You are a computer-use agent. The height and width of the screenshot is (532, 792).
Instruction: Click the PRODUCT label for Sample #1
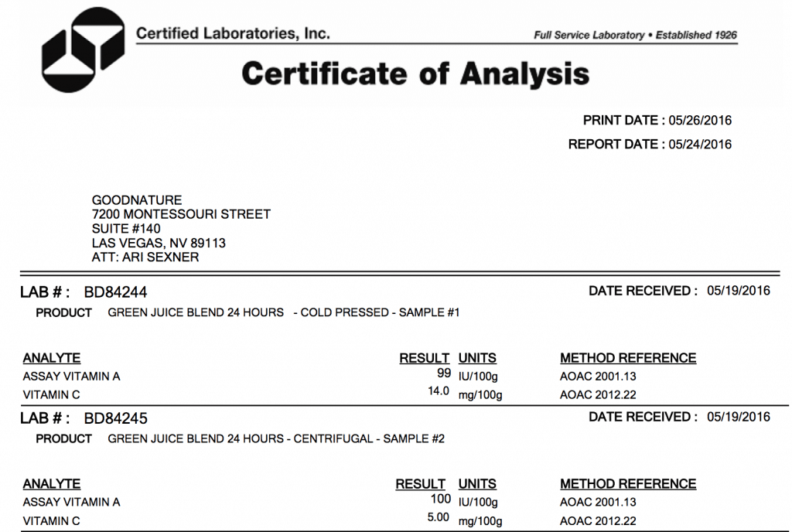[63, 313]
